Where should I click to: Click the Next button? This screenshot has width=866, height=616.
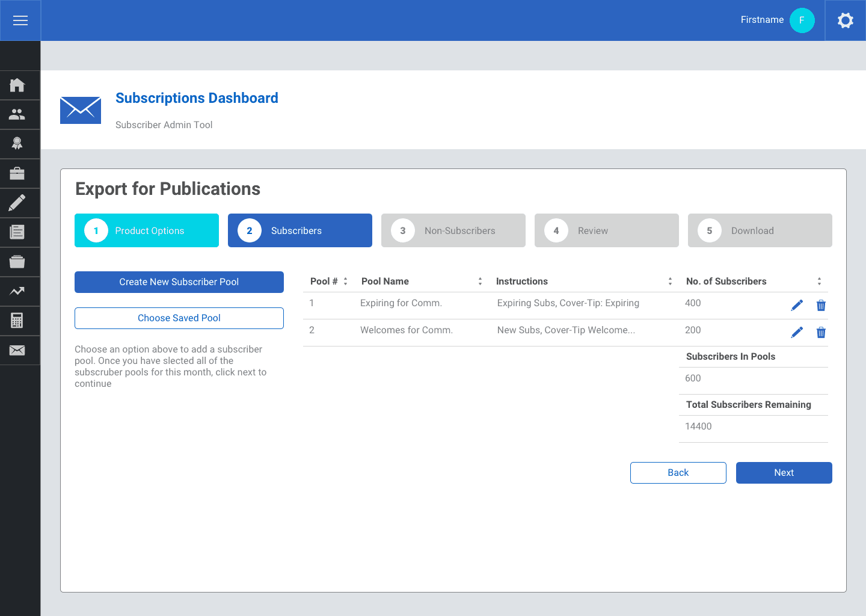pos(784,473)
